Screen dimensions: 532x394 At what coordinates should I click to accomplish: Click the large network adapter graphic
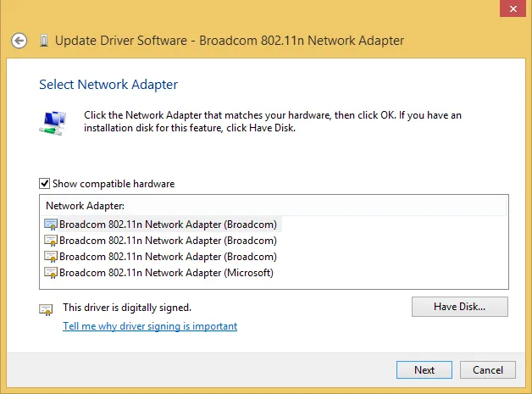pyautogui.click(x=52, y=120)
